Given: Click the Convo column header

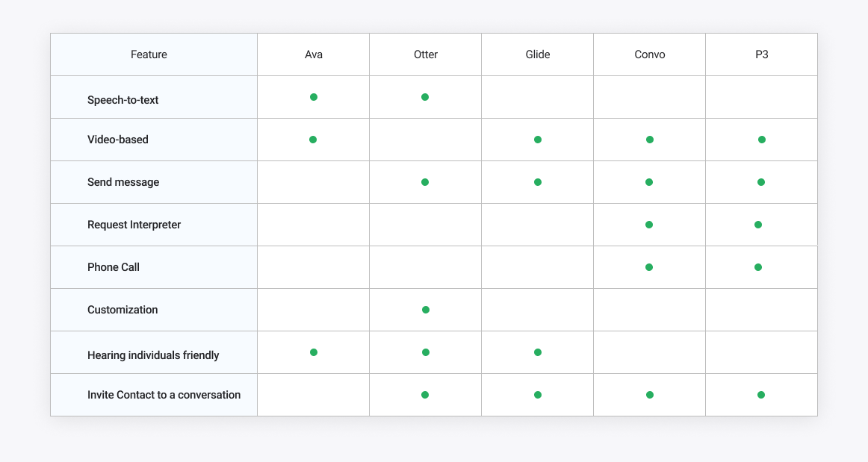Looking at the screenshot, I should click(x=650, y=54).
